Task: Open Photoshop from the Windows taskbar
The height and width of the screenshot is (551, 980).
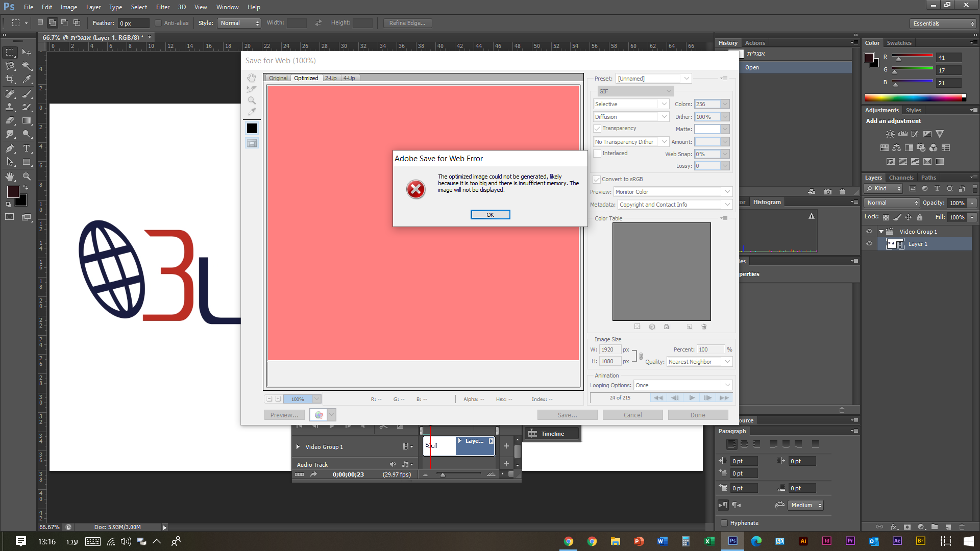Action: tap(732, 541)
